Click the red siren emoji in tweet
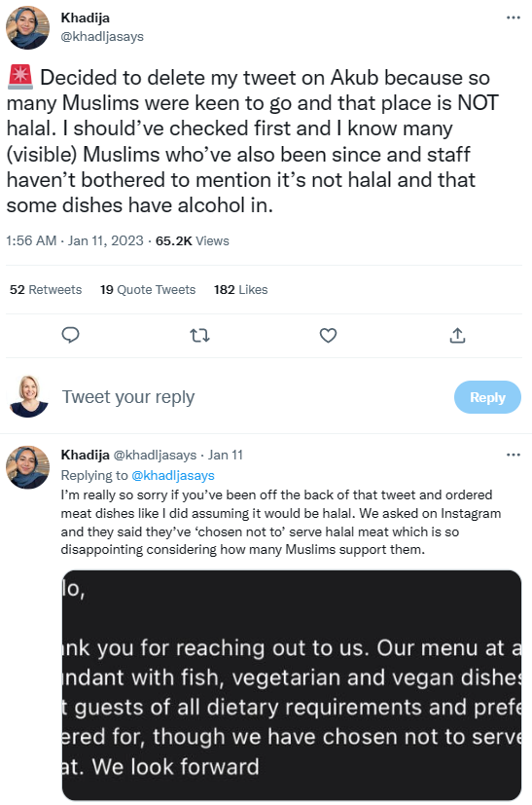This screenshot has width=532, height=805. tap(20, 77)
